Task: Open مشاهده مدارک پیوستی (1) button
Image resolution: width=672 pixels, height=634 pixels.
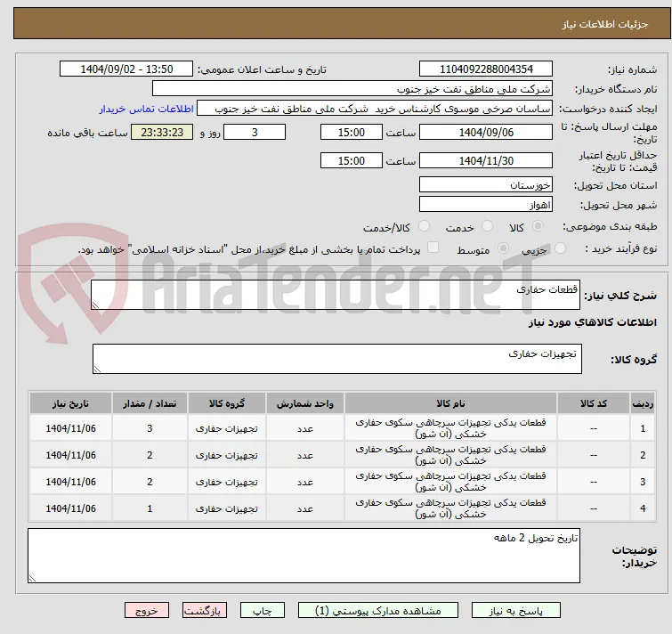Action: [x=378, y=610]
